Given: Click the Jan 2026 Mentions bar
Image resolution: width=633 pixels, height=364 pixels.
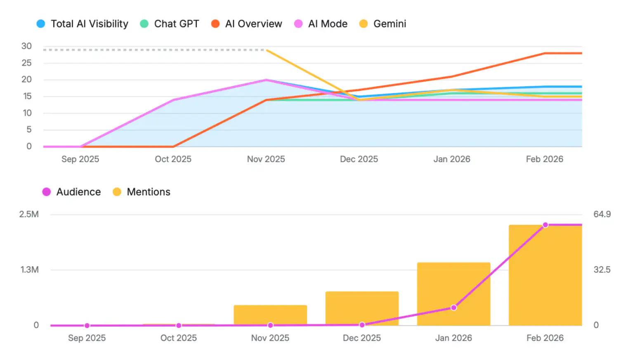Looking at the screenshot, I should coord(453,293).
